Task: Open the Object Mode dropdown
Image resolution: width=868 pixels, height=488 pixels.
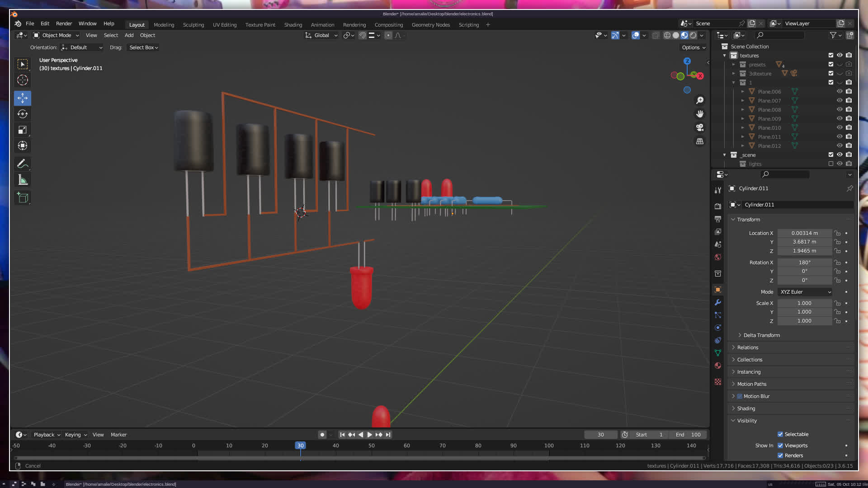Action: (56, 35)
